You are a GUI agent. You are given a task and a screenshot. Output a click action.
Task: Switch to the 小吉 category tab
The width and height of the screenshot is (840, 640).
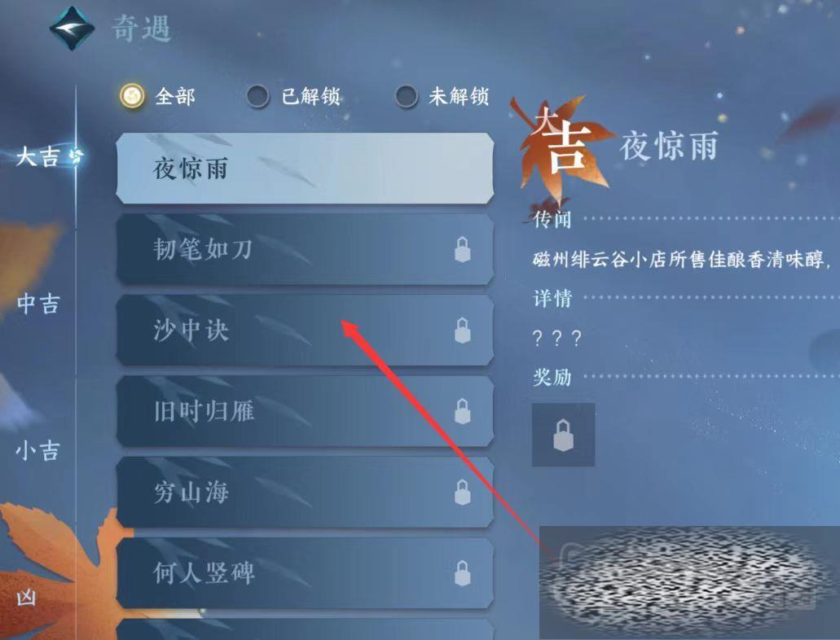coord(37,450)
